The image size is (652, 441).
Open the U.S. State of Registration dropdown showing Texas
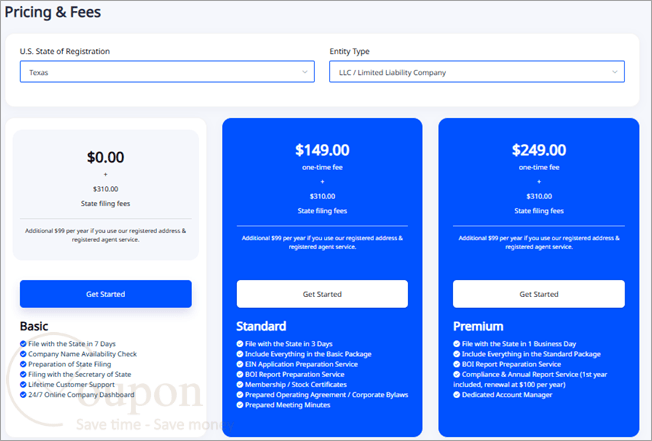tap(167, 72)
